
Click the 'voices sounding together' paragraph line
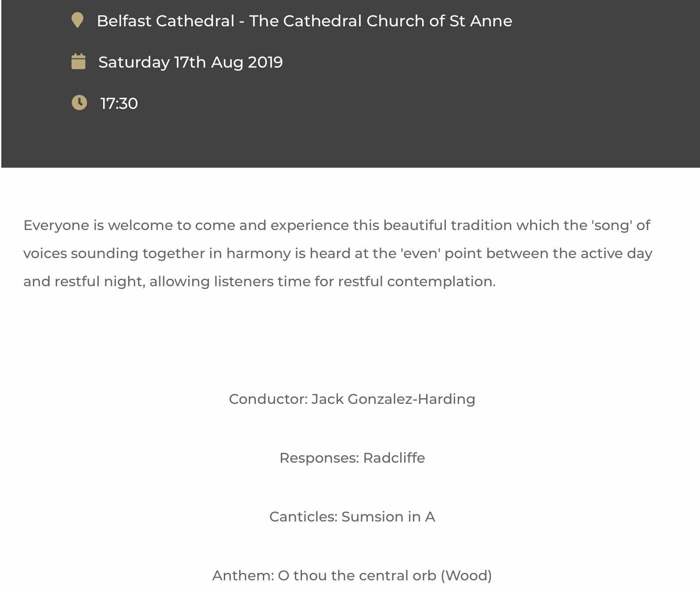coord(337,253)
